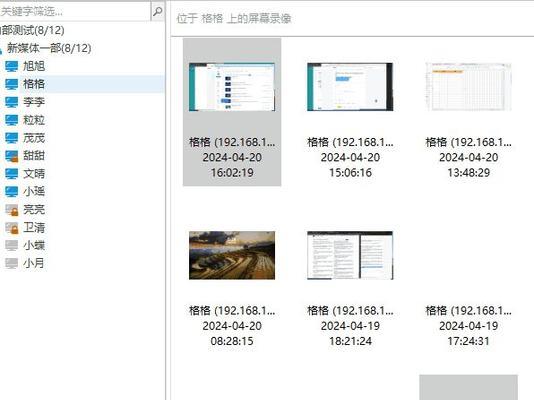
Task: Select the 部测试(8/12) tree node
Action: [x=32, y=30]
